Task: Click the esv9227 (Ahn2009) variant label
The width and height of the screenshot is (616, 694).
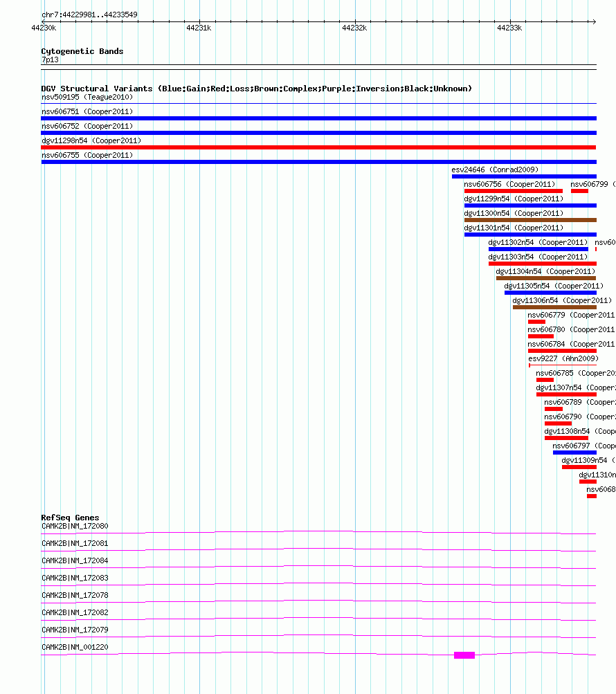Action: (x=563, y=359)
